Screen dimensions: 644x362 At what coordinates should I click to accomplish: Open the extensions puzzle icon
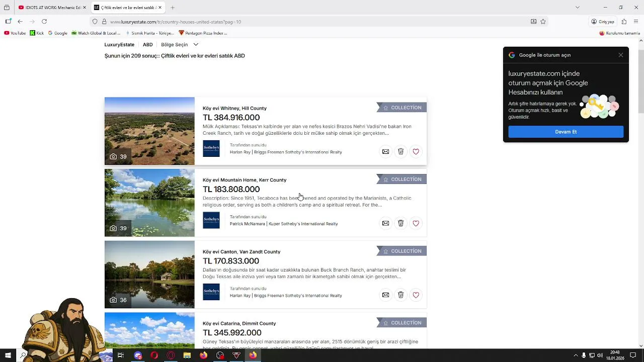pos(624,22)
